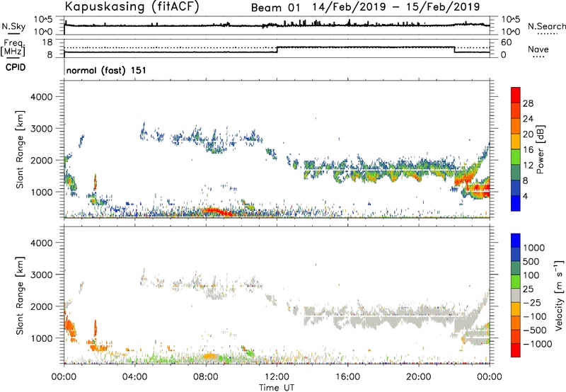Click the blue swatch at bottom of Power bar

pos(516,202)
